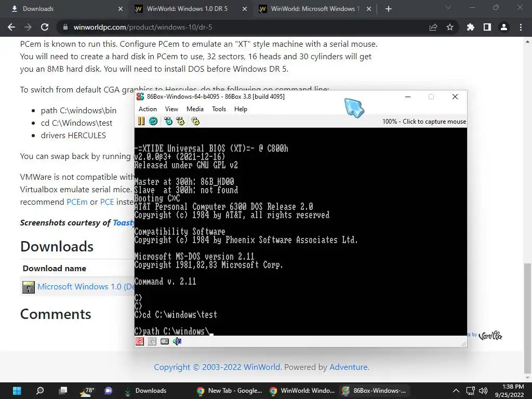Open volume tray icon
The image size is (532, 399).
[483, 391]
